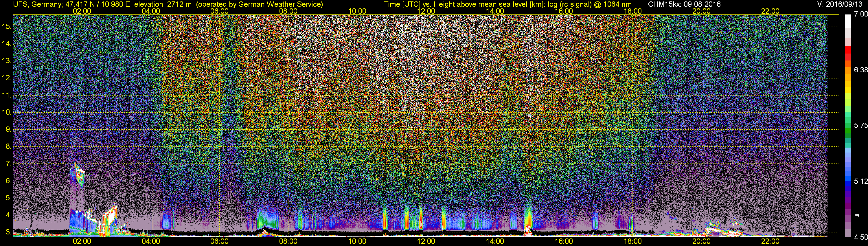This screenshot has height=246, width=868.
Task: Click the "20:00" label on the top time axis
Action: 702,11
